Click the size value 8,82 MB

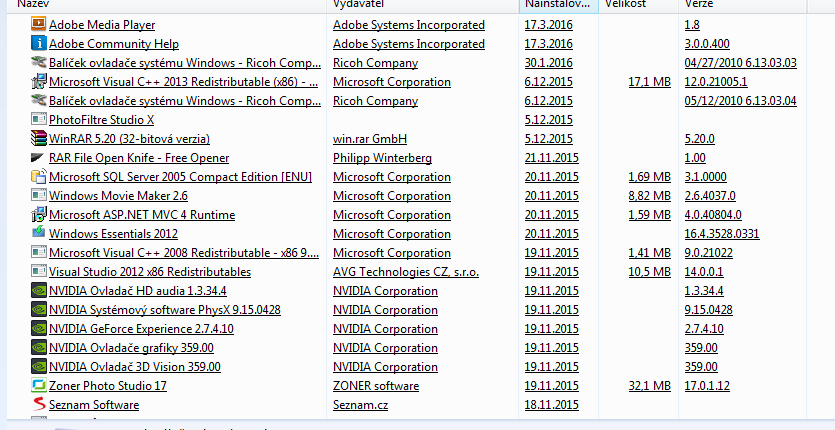650,196
